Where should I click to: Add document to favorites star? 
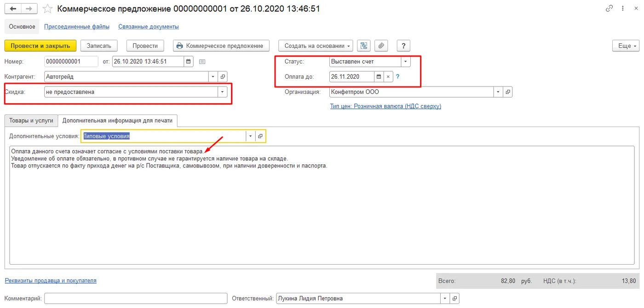47,9
